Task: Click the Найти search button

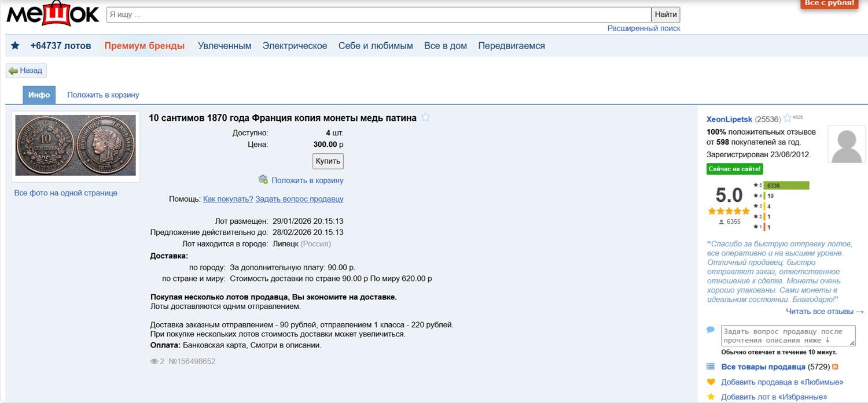Action: coord(665,14)
